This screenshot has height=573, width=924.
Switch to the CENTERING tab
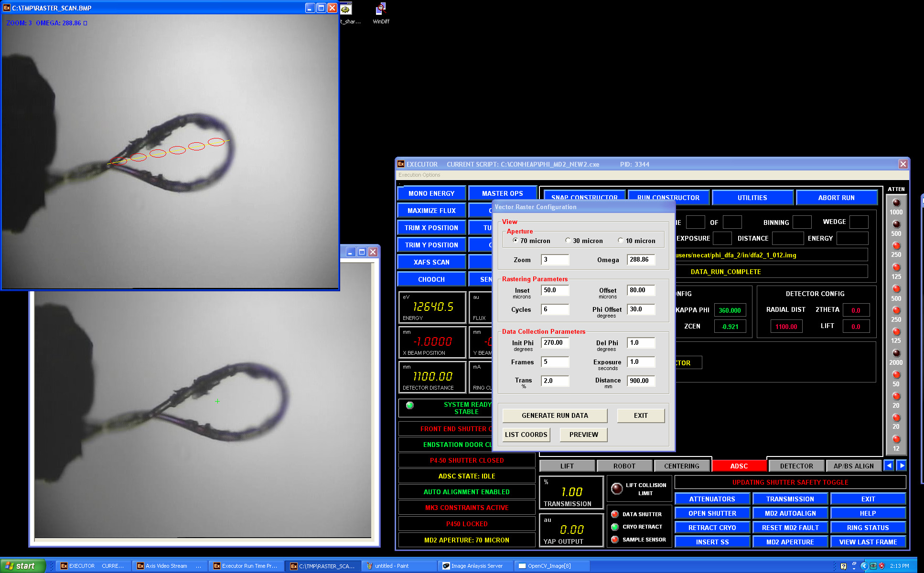point(682,466)
